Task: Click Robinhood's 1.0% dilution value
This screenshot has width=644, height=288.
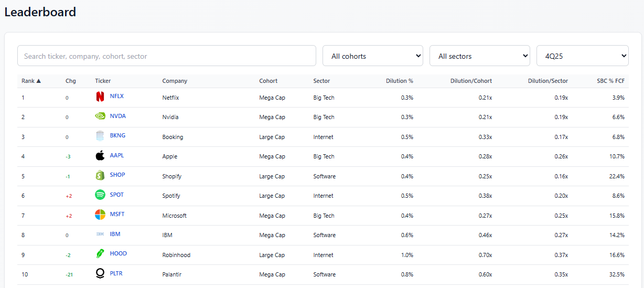Action: point(407,255)
